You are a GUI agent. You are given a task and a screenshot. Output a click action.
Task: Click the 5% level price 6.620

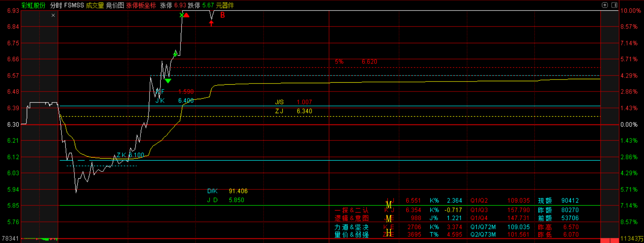pos(369,62)
